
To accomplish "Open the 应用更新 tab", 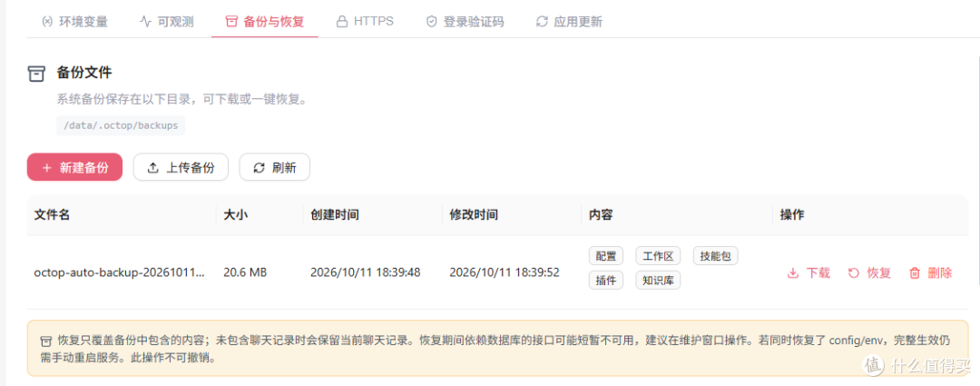I will (569, 22).
